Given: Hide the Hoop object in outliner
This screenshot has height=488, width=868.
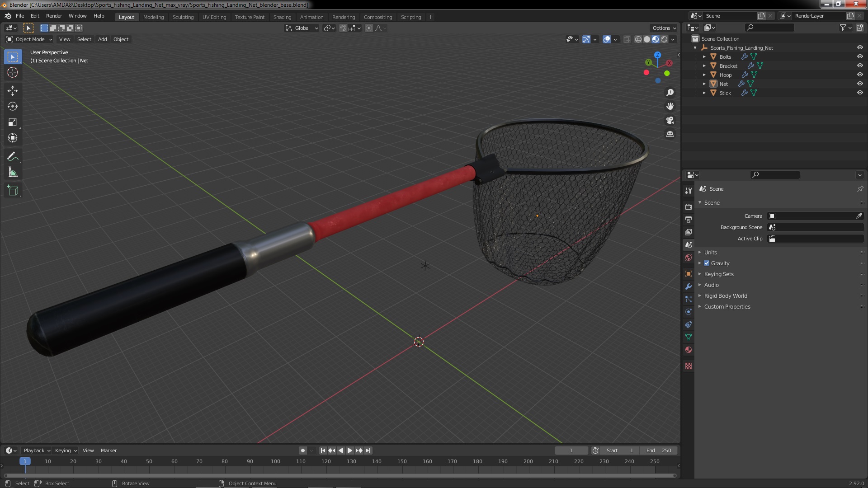Looking at the screenshot, I should pyautogui.click(x=860, y=75).
